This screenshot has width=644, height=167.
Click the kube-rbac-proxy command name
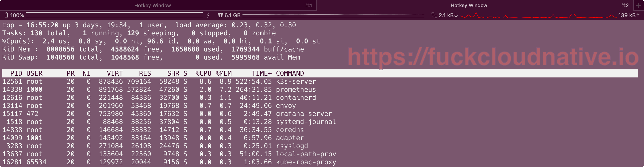306,162
